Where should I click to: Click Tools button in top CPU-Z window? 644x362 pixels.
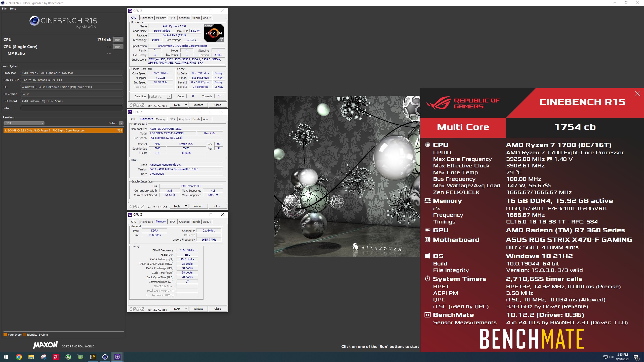[x=177, y=105]
